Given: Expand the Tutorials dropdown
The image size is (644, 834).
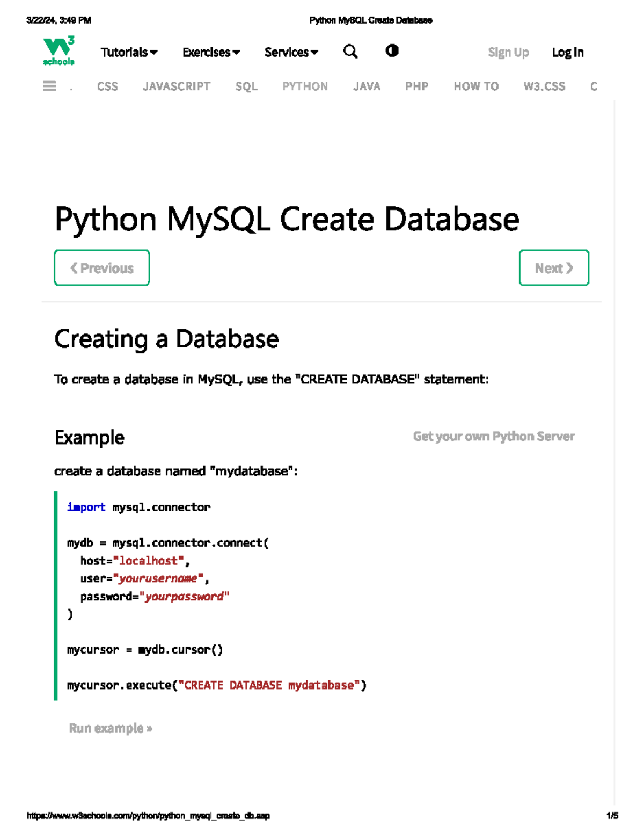Looking at the screenshot, I should coord(129,52).
